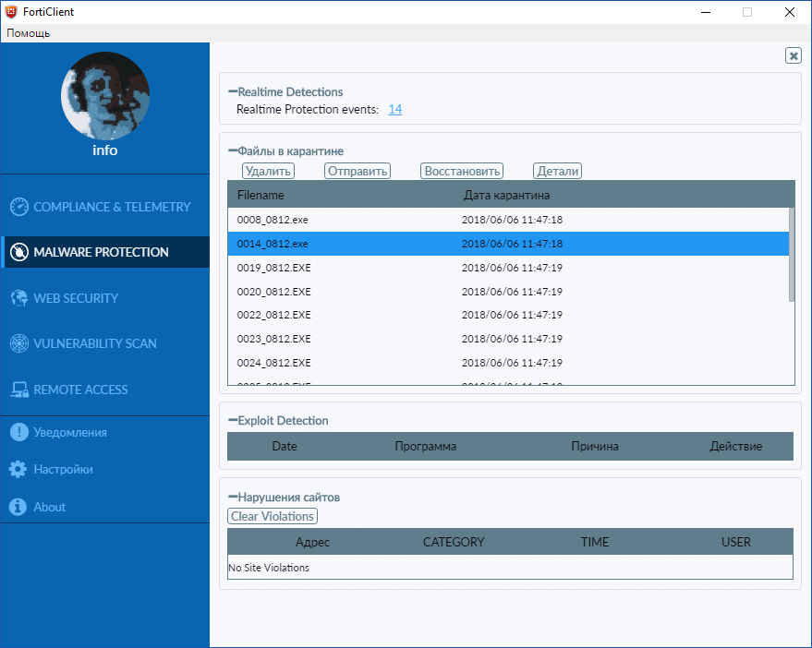
Task: Click the quarantine list scrollbar thumb
Action: (x=792, y=255)
